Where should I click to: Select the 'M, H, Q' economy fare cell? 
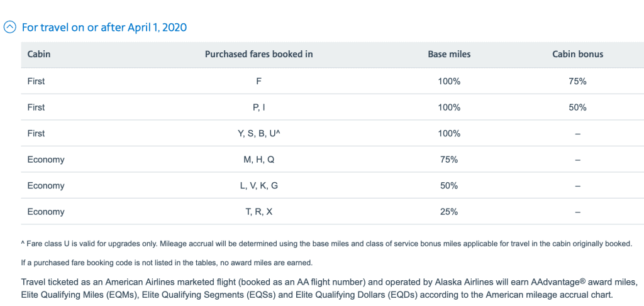(258, 160)
